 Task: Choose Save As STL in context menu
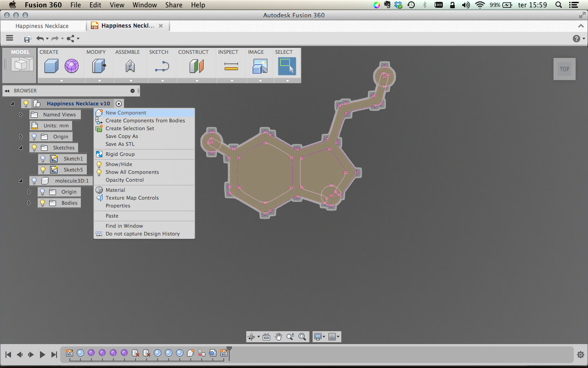tap(144, 144)
